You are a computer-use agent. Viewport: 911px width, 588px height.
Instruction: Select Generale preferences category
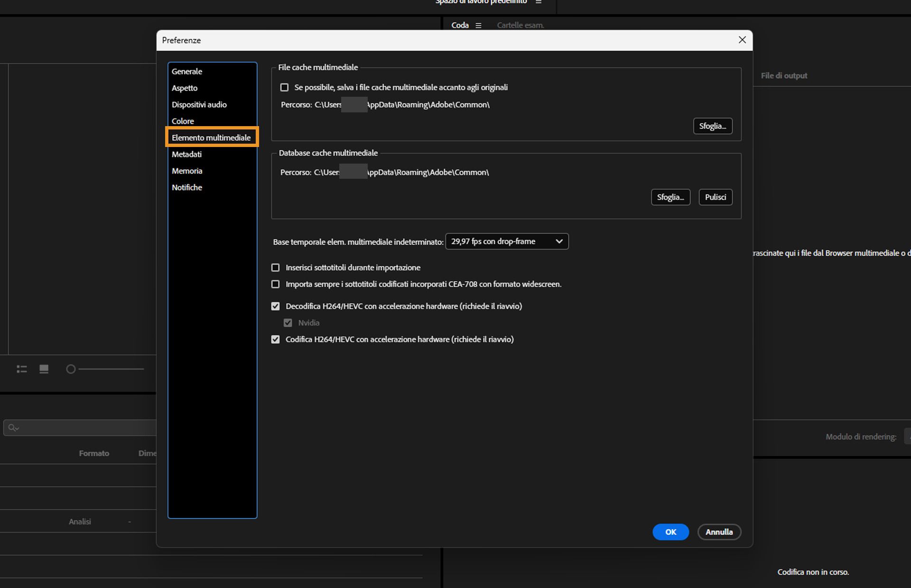click(187, 72)
